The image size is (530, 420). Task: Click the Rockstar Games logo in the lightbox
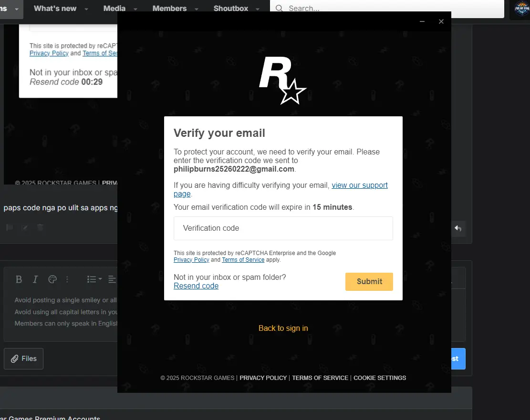pos(282,81)
